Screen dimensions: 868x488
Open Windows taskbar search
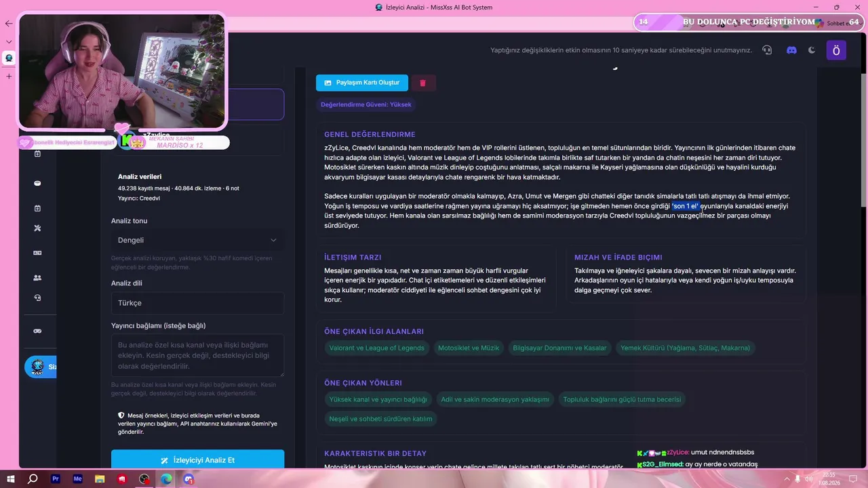tap(33, 479)
